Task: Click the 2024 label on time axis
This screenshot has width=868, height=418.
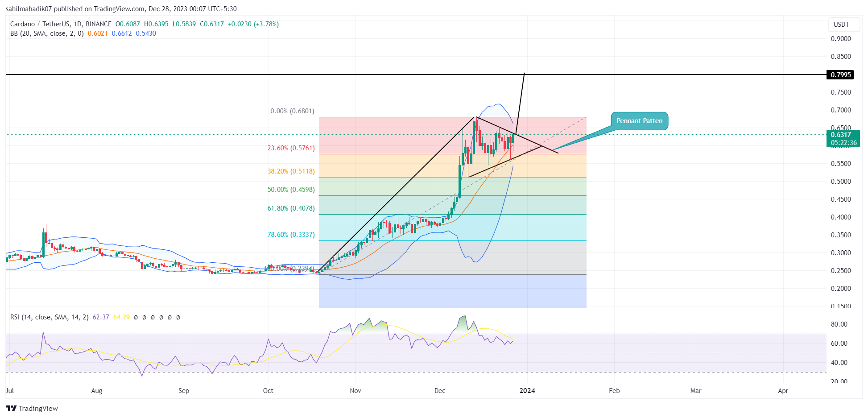Action: [527, 391]
